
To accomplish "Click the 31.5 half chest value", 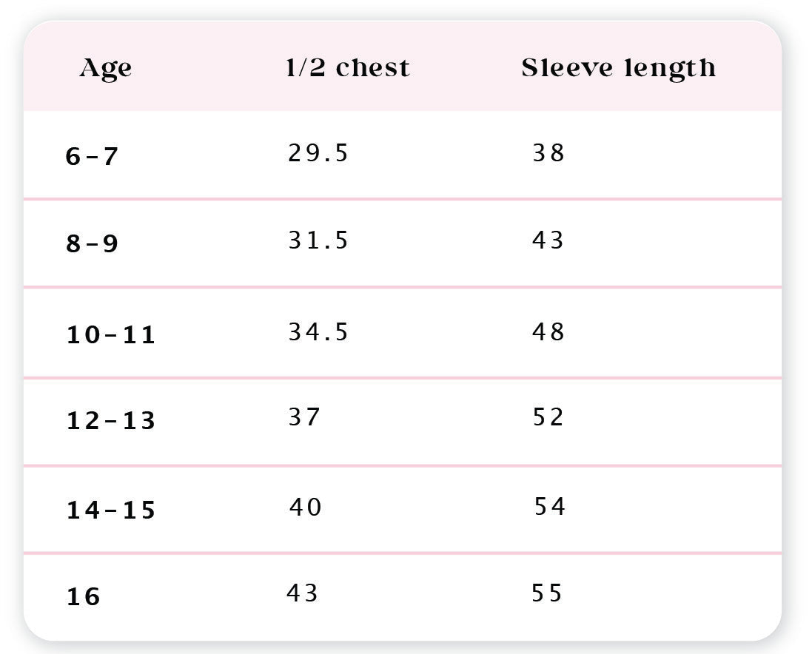I will coord(318,240).
